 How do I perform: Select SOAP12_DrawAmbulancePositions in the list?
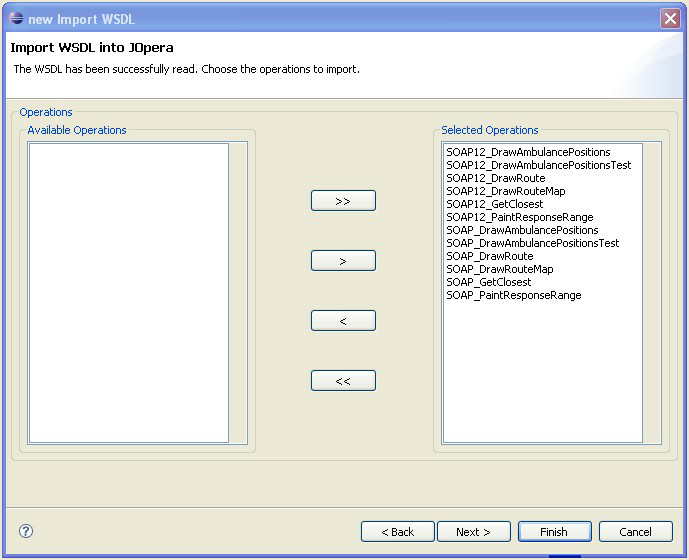pos(528,152)
